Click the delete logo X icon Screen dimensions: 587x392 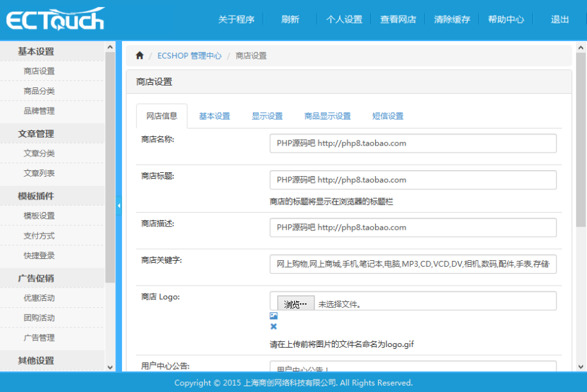[x=274, y=327]
